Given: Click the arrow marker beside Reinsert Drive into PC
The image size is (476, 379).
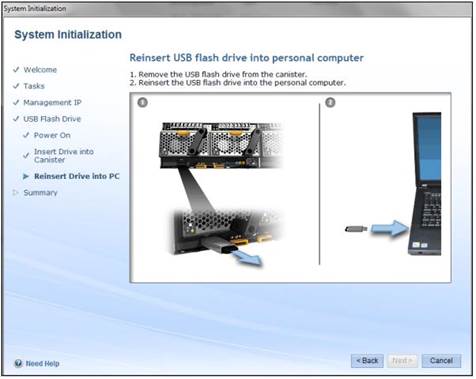Looking at the screenshot, I should [26, 176].
